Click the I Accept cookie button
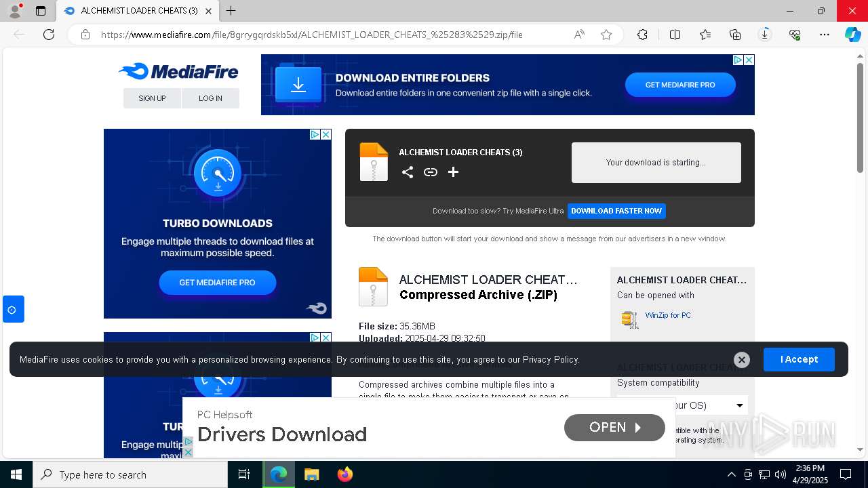The width and height of the screenshot is (868, 488). pyautogui.click(x=799, y=359)
